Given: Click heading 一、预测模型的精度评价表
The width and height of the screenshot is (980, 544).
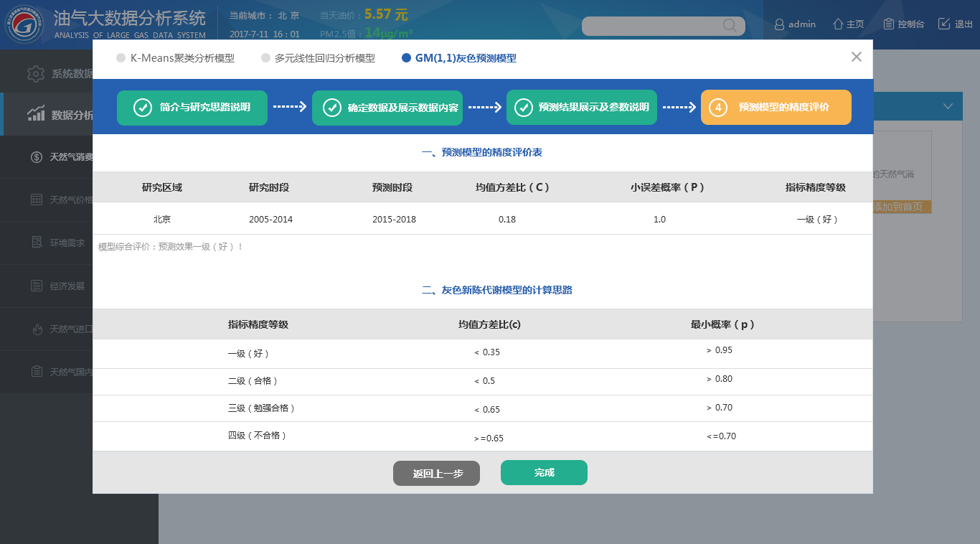Looking at the screenshot, I should (x=481, y=153).
